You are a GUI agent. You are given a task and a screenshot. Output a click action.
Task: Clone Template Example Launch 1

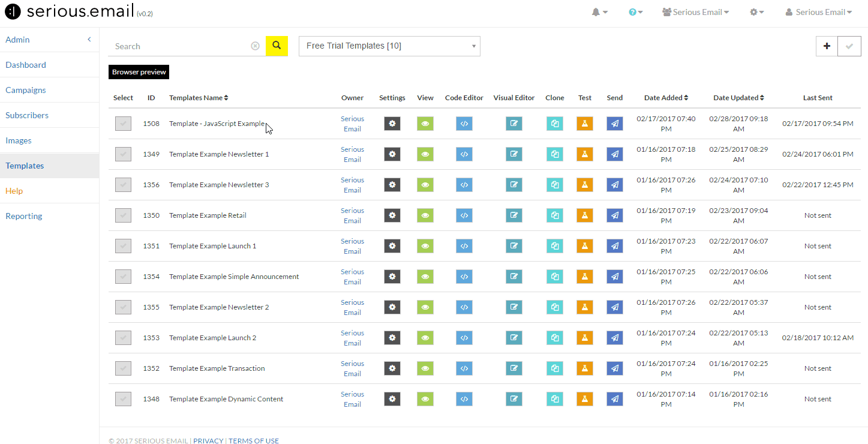click(555, 246)
